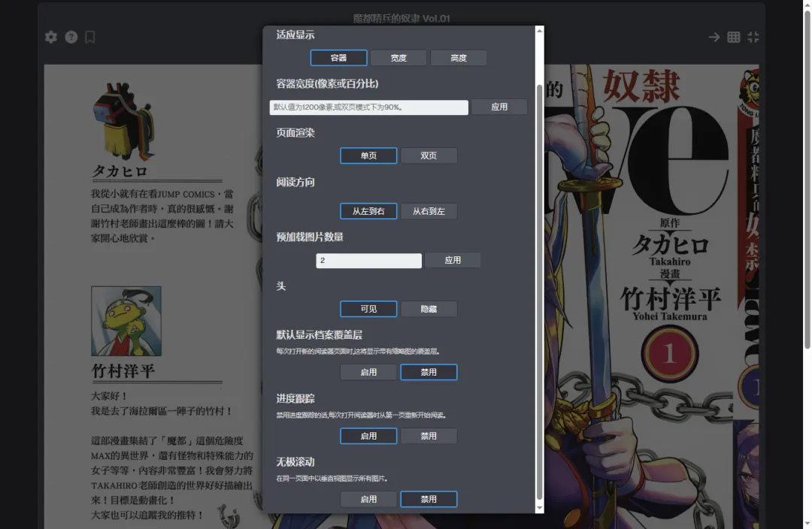Click settings dialog scrollbar down arrow
This screenshot has height=529, width=812.
[540, 508]
